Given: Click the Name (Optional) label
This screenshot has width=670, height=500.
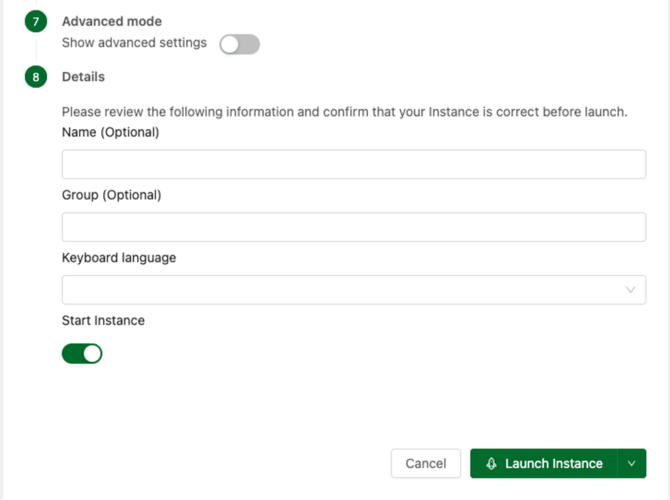Looking at the screenshot, I should (x=111, y=132).
